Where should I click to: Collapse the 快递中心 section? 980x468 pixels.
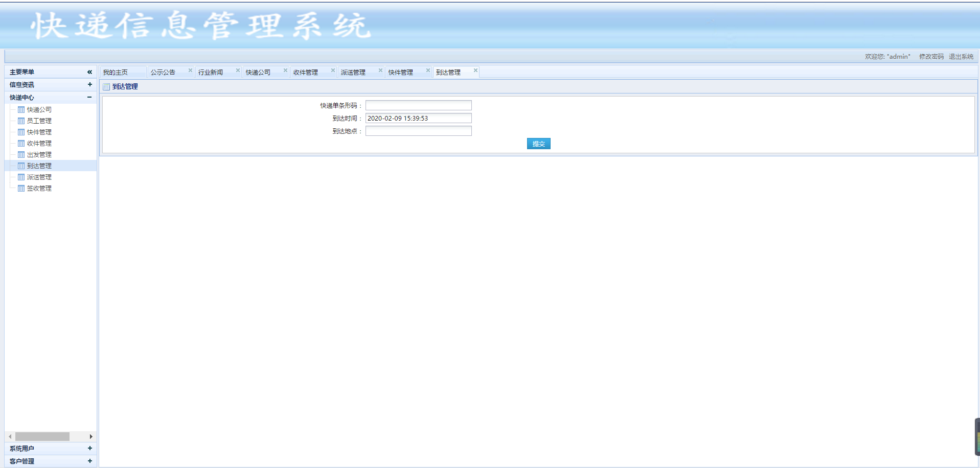click(89, 97)
